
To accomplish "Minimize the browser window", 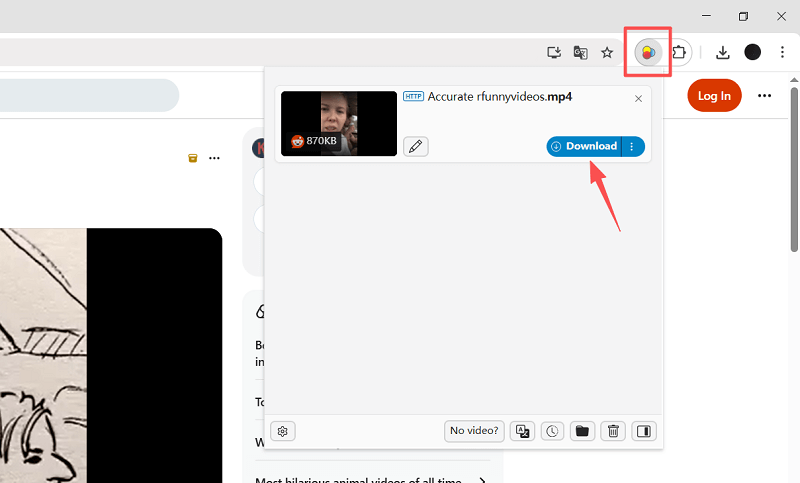I will 706,16.
